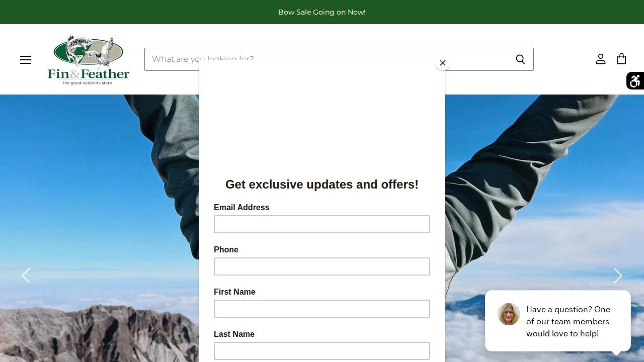The width and height of the screenshot is (644, 362).
Task: Open the account login icon
Action: coord(600,59)
